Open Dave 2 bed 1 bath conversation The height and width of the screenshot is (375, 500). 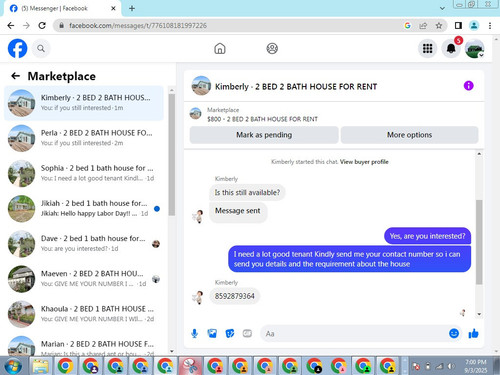(x=84, y=244)
